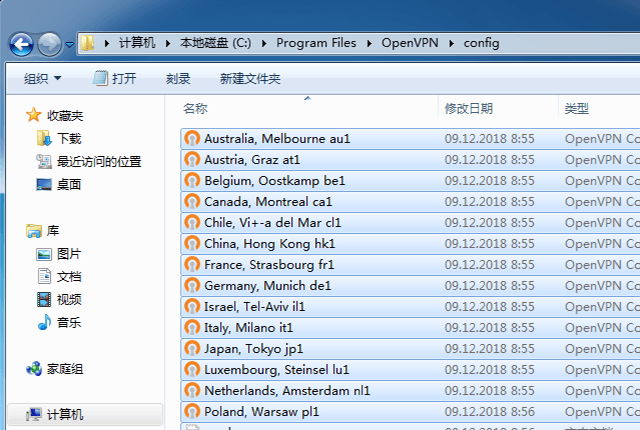Image resolution: width=640 pixels, height=430 pixels.
Task: Click the star icon beside 收藏夹
Action: pyautogui.click(x=33, y=115)
